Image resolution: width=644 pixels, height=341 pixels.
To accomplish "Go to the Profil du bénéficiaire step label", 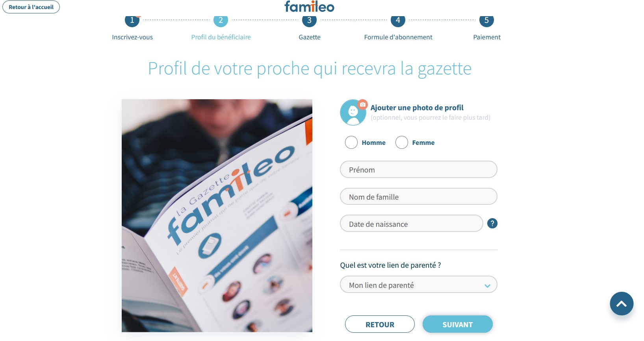I will tap(221, 37).
